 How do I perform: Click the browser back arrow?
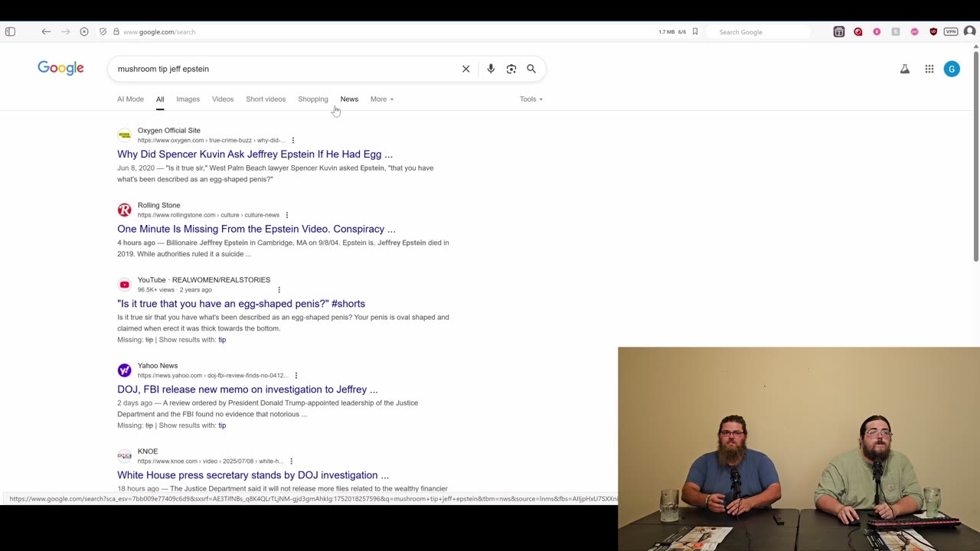(46, 31)
